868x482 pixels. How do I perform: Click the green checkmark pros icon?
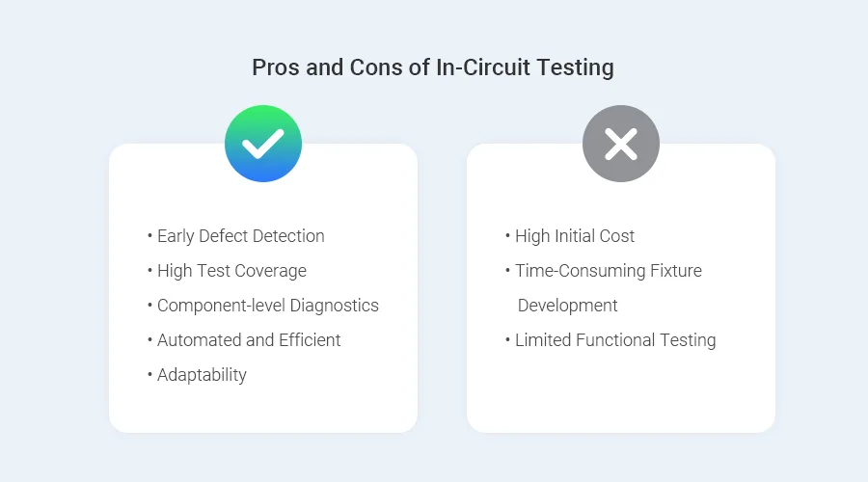coord(262,144)
